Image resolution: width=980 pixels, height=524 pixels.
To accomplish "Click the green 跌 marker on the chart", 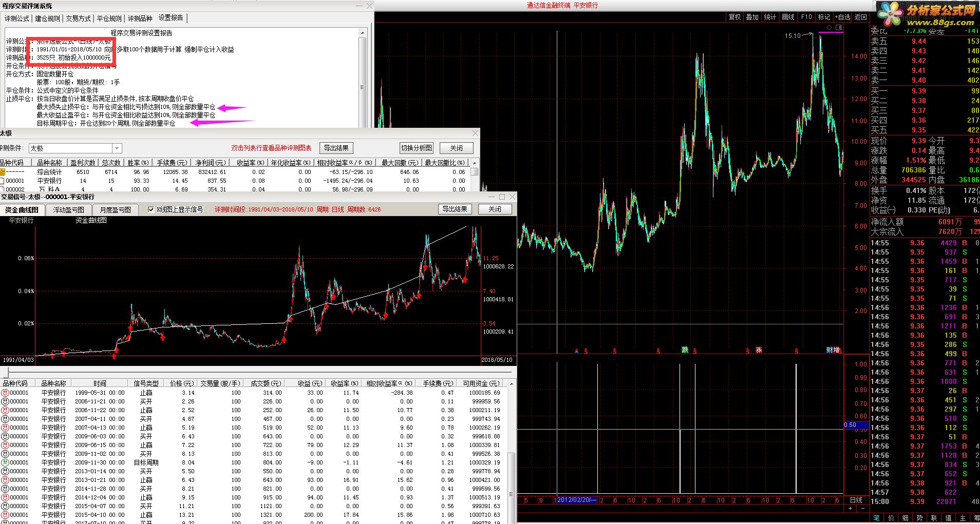I will pos(685,350).
